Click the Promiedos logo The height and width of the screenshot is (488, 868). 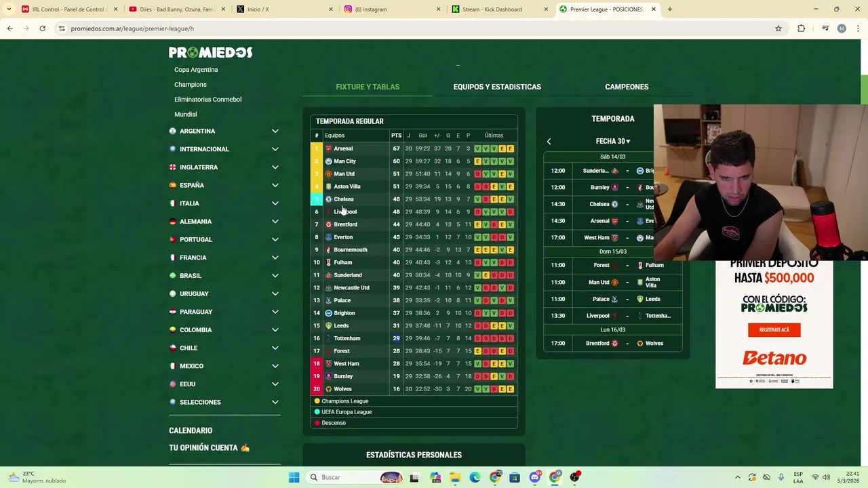[x=210, y=52]
